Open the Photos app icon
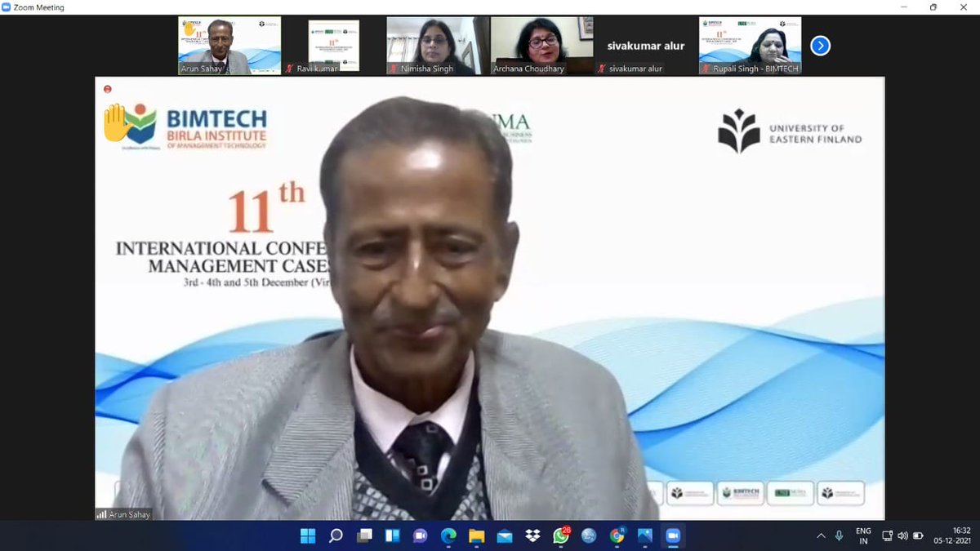 coord(645,536)
